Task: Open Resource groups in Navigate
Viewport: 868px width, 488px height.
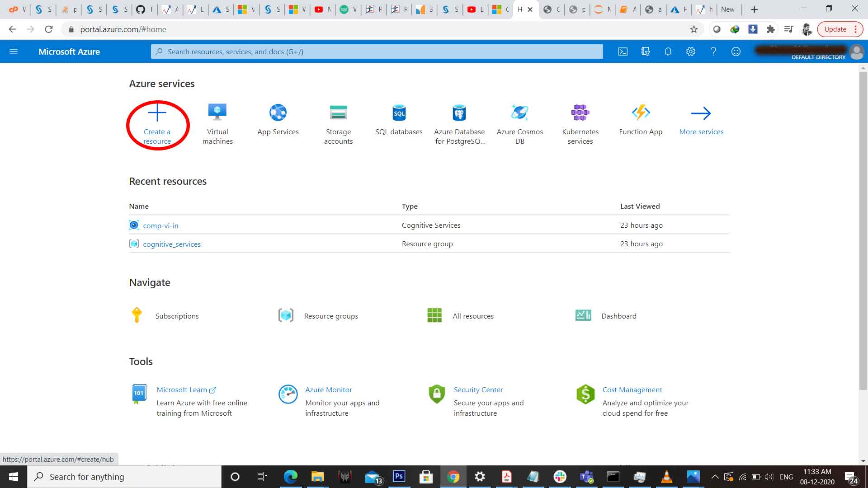Action: pos(318,315)
